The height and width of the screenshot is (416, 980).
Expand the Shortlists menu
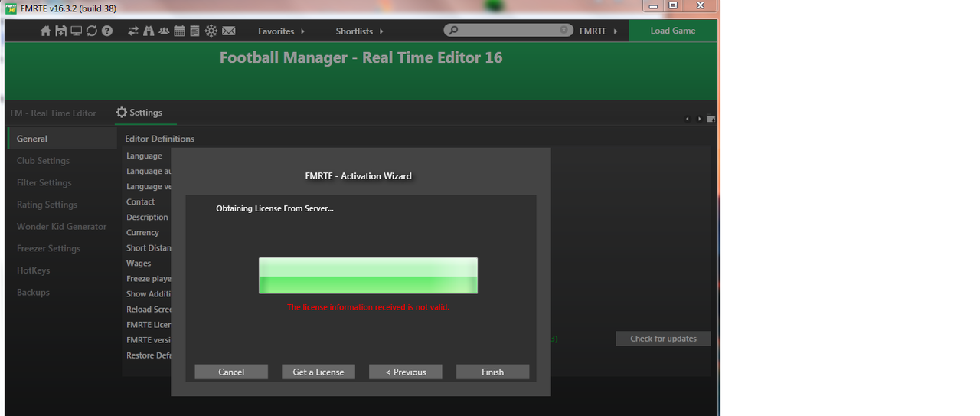click(x=359, y=31)
